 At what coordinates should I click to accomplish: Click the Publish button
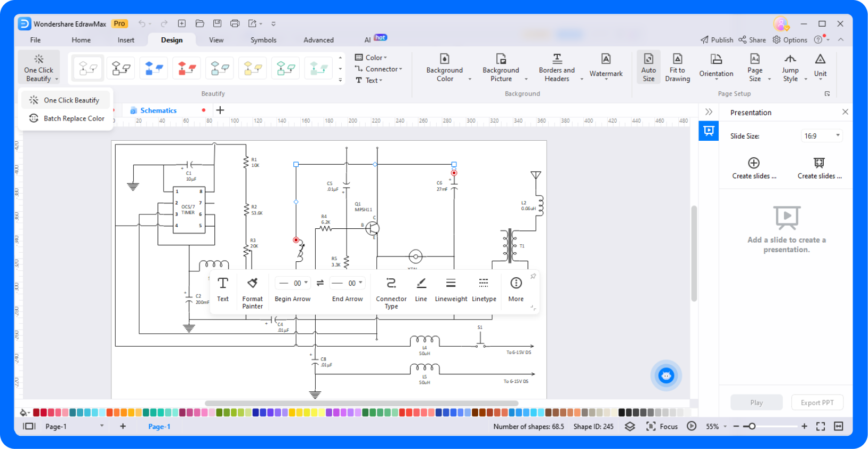(x=717, y=40)
